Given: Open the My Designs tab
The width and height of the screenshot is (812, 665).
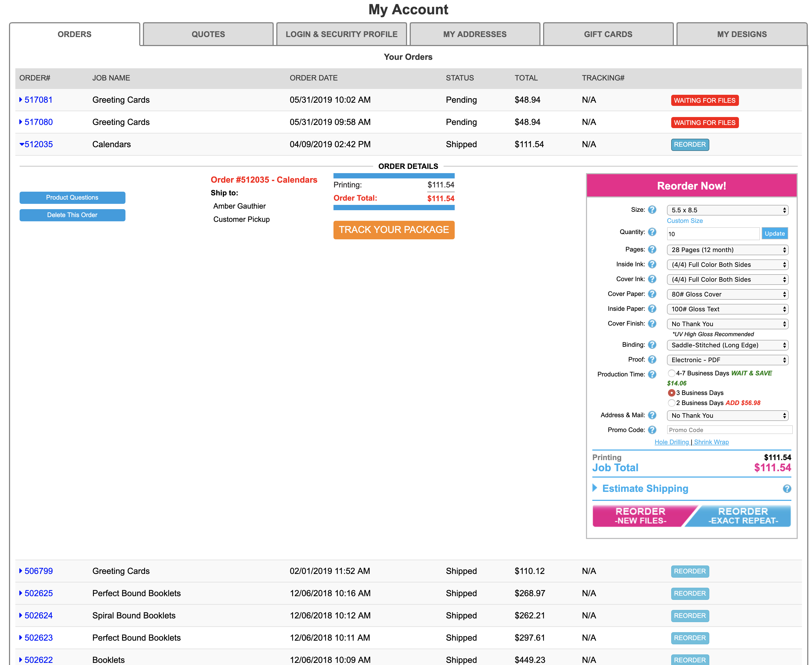Looking at the screenshot, I should coord(742,34).
